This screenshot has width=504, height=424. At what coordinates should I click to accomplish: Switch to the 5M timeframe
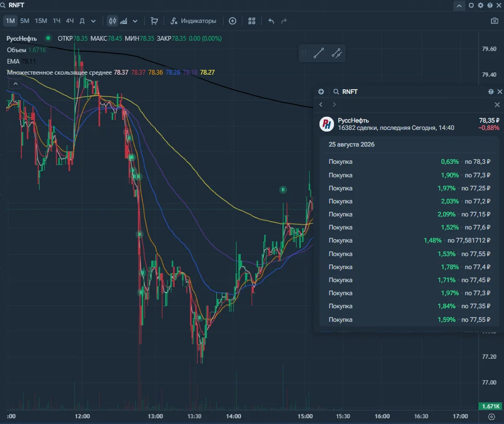click(x=24, y=21)
